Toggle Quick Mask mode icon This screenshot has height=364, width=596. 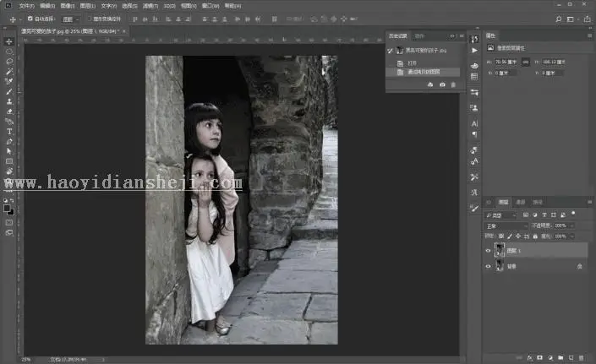point(9,223)
